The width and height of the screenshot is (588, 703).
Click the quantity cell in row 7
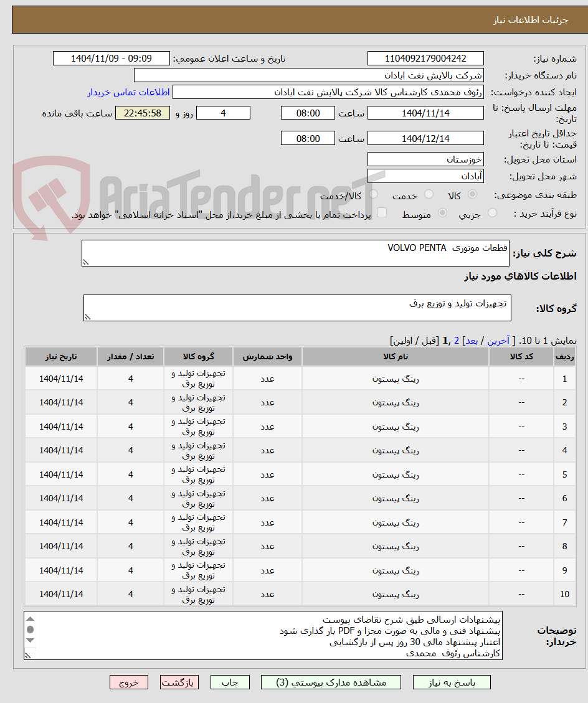tap(131, 522)
